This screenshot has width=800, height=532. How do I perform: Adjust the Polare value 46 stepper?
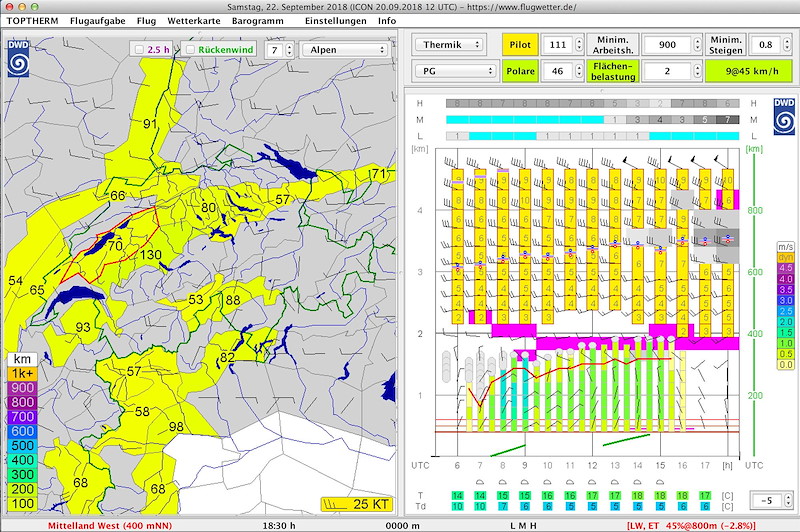click(x=579, y=71)
